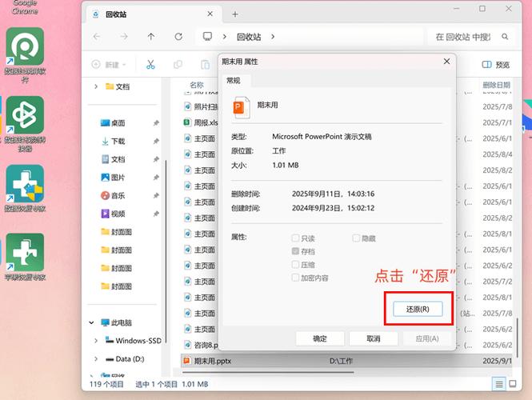Click the vertical scrollbar of file list
This screenshot has width=532, height=400.
[517, 338]
